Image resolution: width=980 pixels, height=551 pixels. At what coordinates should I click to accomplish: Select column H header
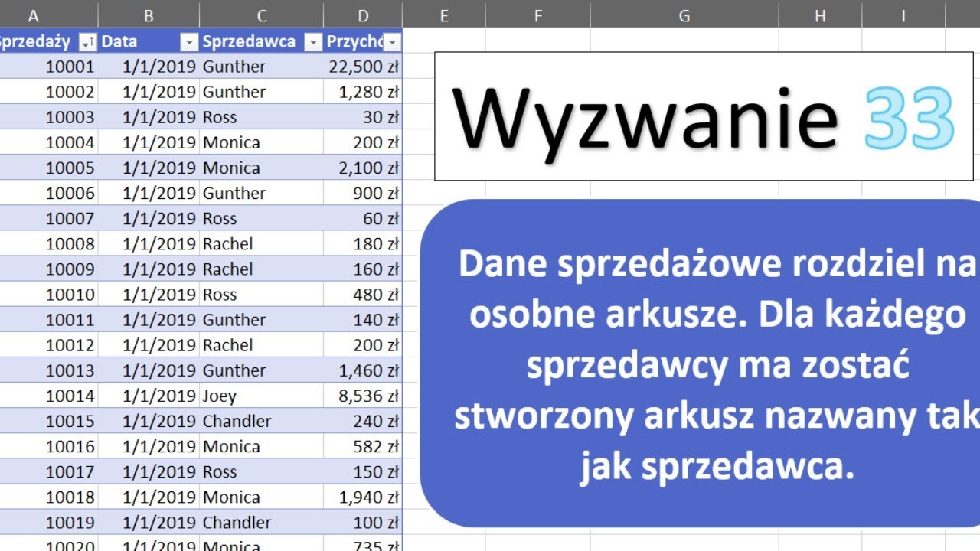click(820, 15)
